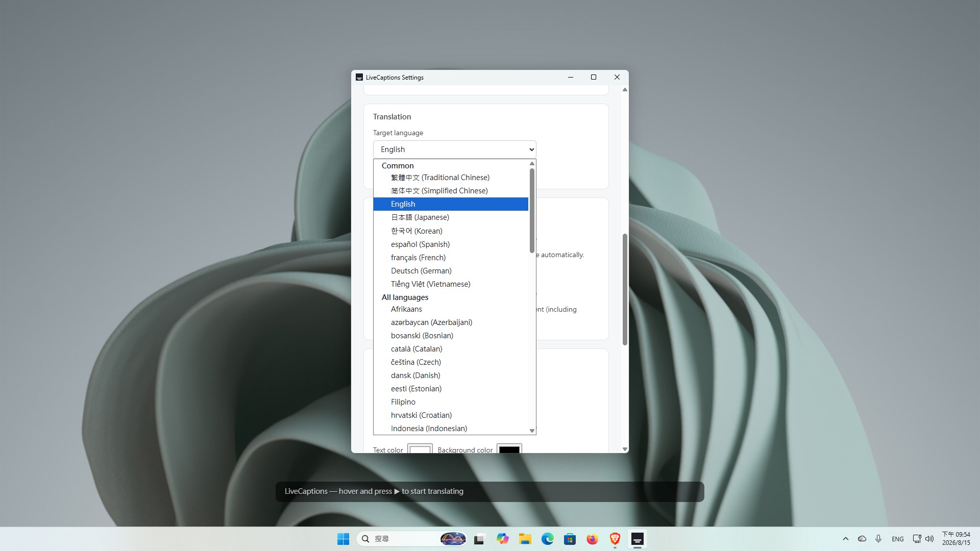Close the LiveCaptions Settings window
980x551 pixels.
(x=617, y=78)
